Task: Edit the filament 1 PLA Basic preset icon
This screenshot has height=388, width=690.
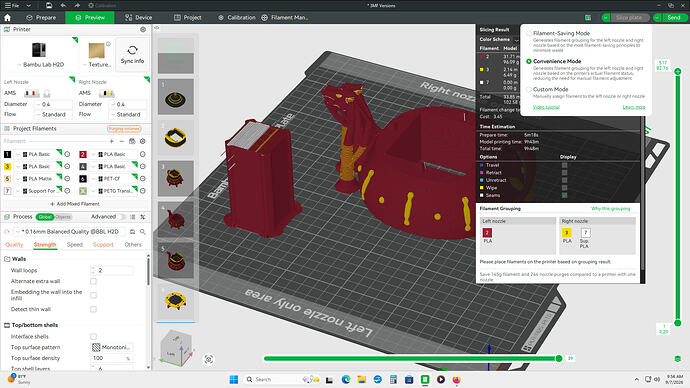Action: [x=67, y=154]
